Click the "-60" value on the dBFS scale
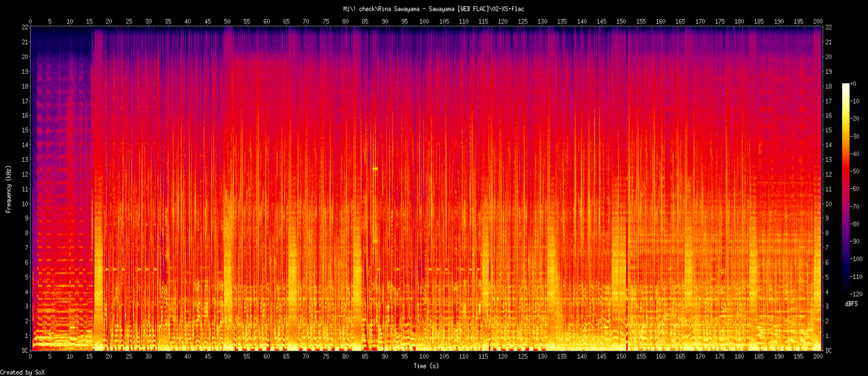The height and width of the screenshot is (376, 868). point(856,189)
